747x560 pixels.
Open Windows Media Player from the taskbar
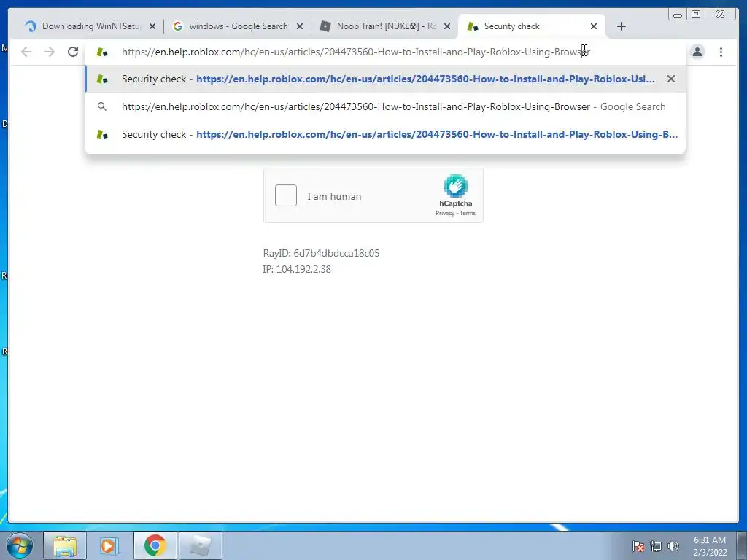coord(109,545)
